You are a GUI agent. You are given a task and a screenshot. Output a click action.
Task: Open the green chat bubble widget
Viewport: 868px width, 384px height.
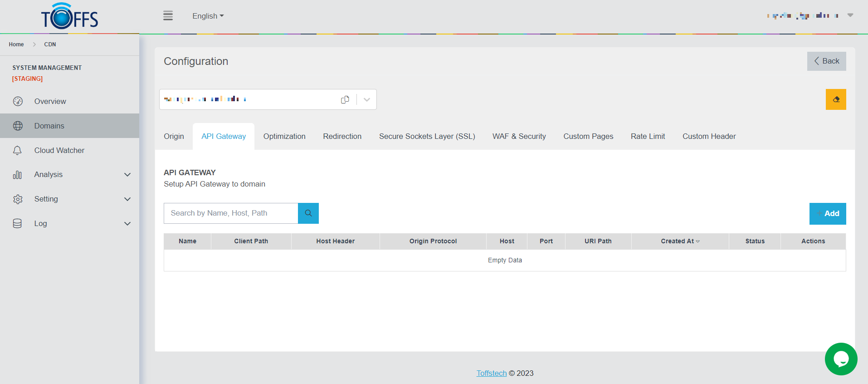(x=841, y=359)
